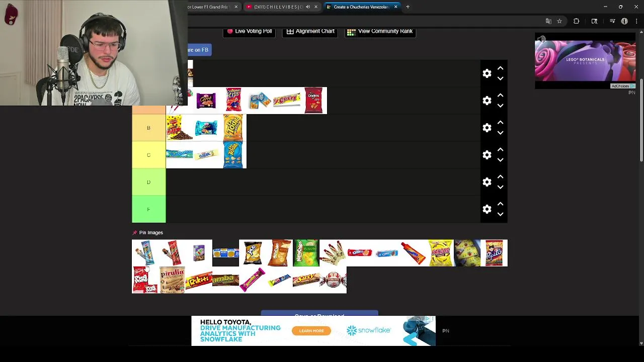Select the Bubbaloo gum in C tier
Viewport: 644px width, 362px height.
tap(180, 155)
